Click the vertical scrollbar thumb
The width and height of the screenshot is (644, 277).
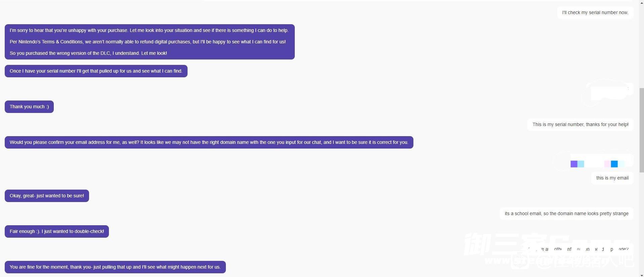(x=641, y=129)
